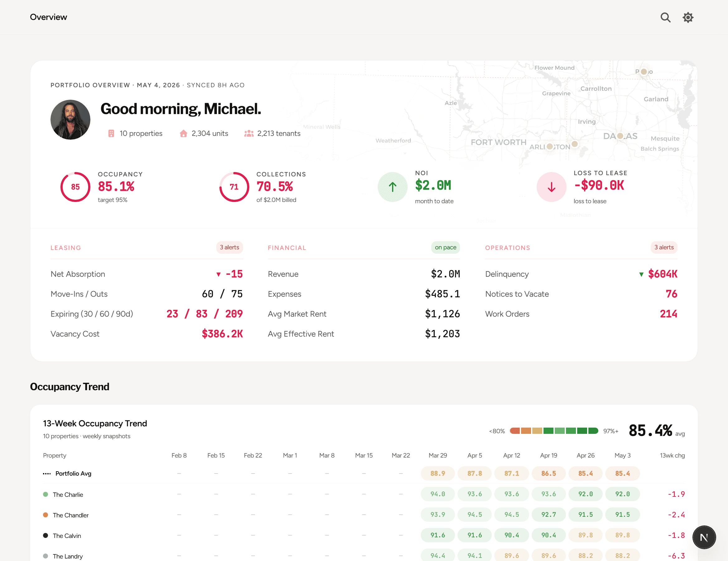
Task: Click the Mar 29 column header
Action: (438, 455)
